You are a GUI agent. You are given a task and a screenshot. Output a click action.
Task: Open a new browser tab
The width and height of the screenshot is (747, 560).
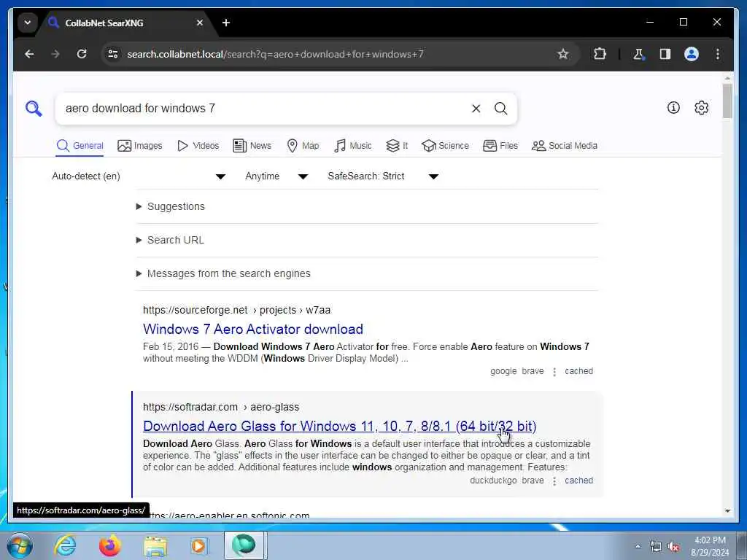[x=226, y=23]
